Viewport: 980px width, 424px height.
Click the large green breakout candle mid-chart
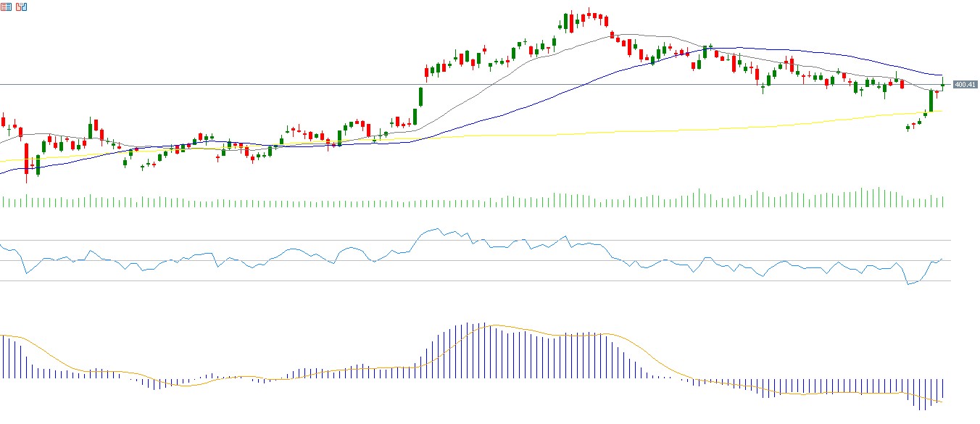420,97
